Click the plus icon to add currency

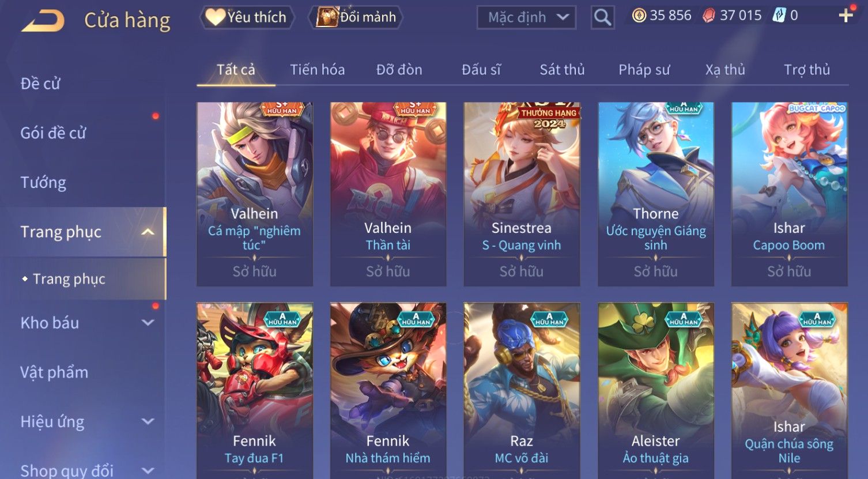(846, 16)
